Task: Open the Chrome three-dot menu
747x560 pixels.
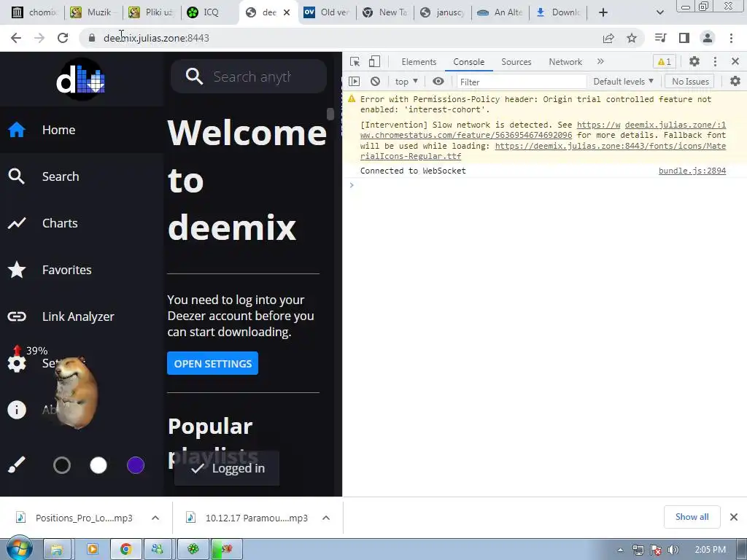Action: pyautogui.click(x=731, y=38)
